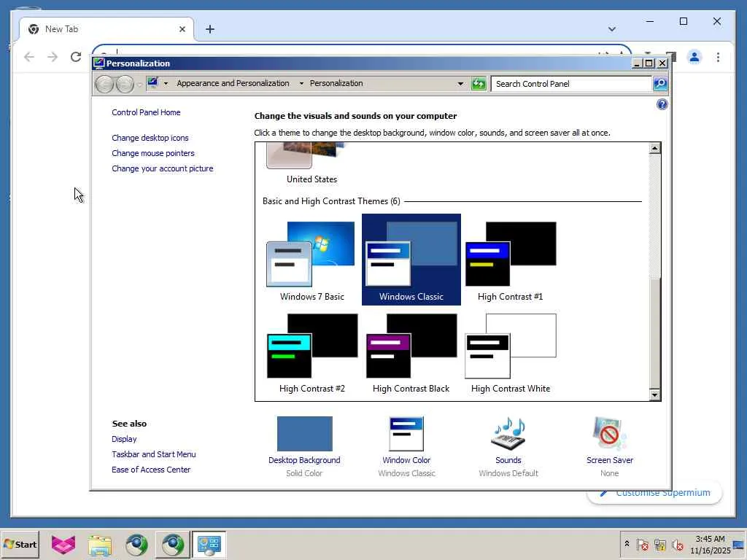Open the browser profile icon
Image resolution: width=747 pixels, height=560 pixels.
[x=694, y=57]
